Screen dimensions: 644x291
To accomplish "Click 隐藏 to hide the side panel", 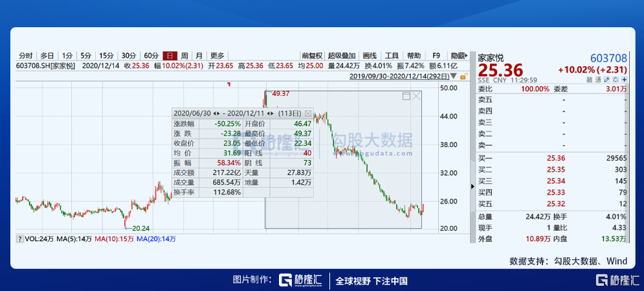I will click(x=459, y=56).
